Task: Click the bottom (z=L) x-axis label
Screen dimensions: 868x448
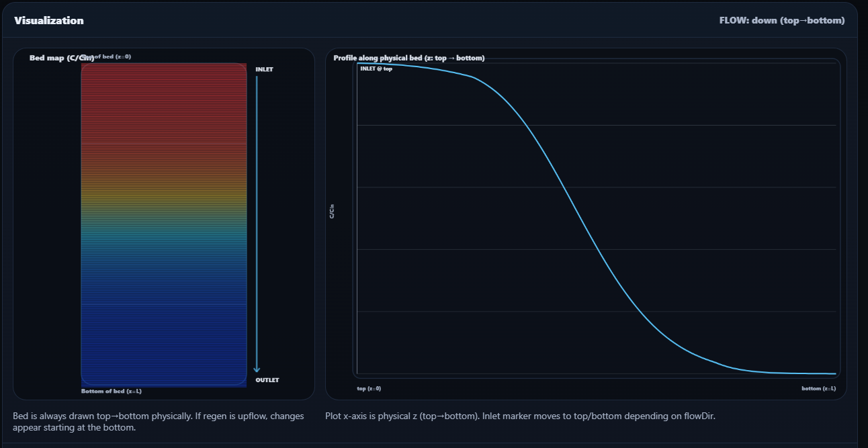Action: 818,388
